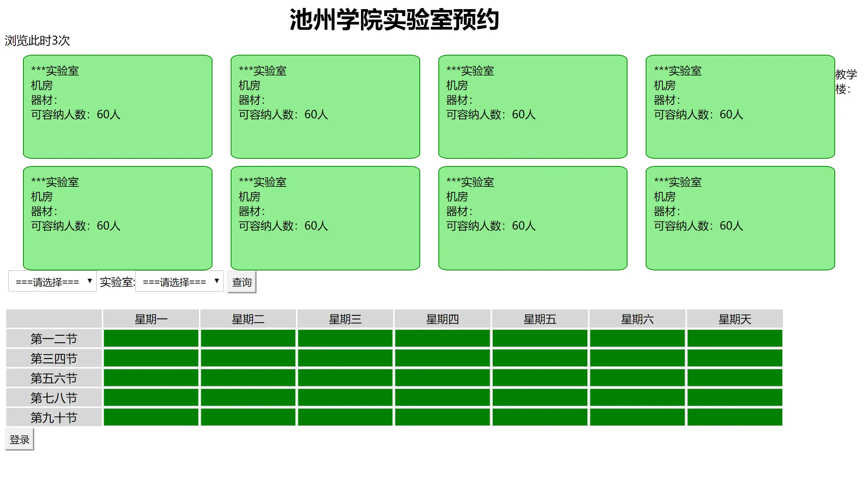868x478 pixels.
Task: Select the 星期六 第一二节 slot
Action: [x=637, y=338]
